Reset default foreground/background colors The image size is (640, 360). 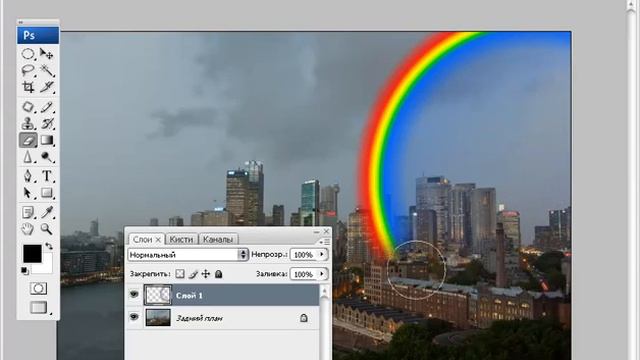[24, 270]
